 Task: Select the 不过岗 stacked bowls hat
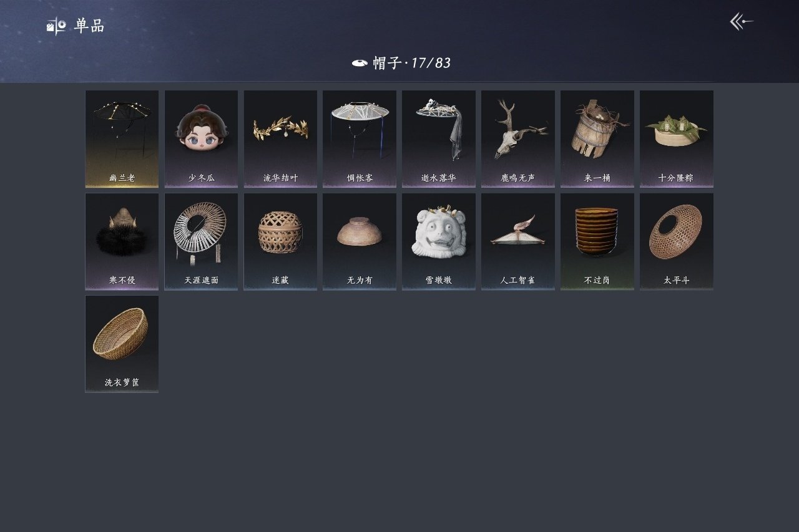click(597, 241)
